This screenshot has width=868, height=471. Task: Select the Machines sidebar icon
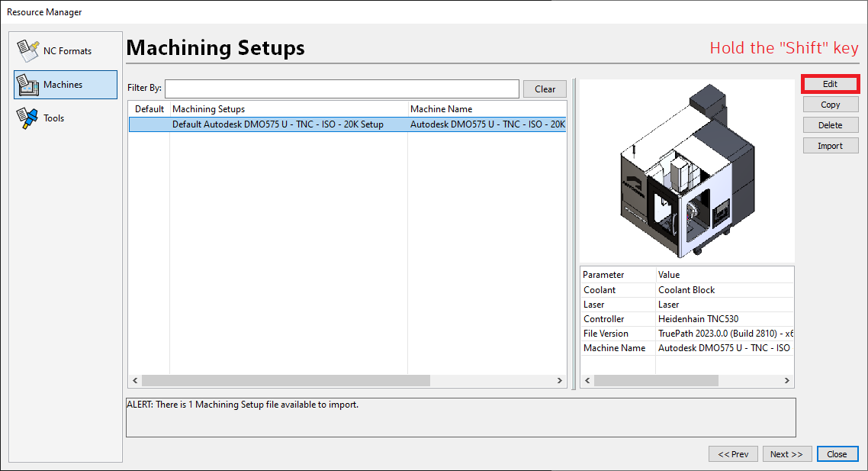pyautogui.click(x=27, y=85)
